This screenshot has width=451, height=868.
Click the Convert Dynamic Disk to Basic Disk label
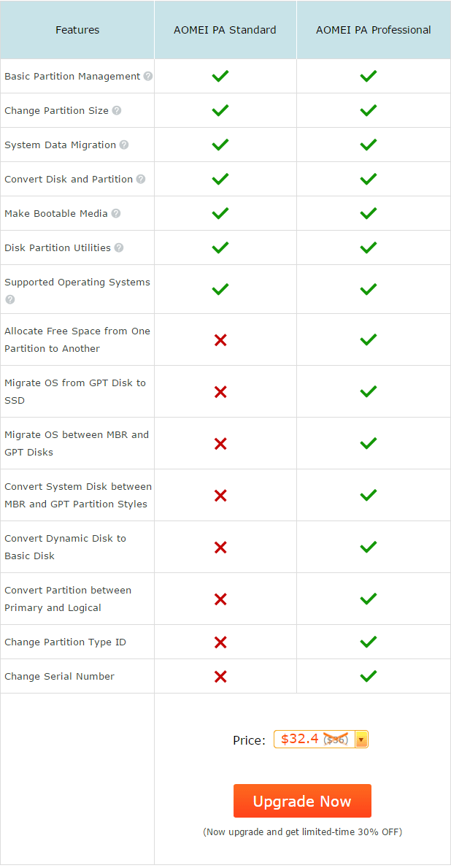(x=65, y=547)
